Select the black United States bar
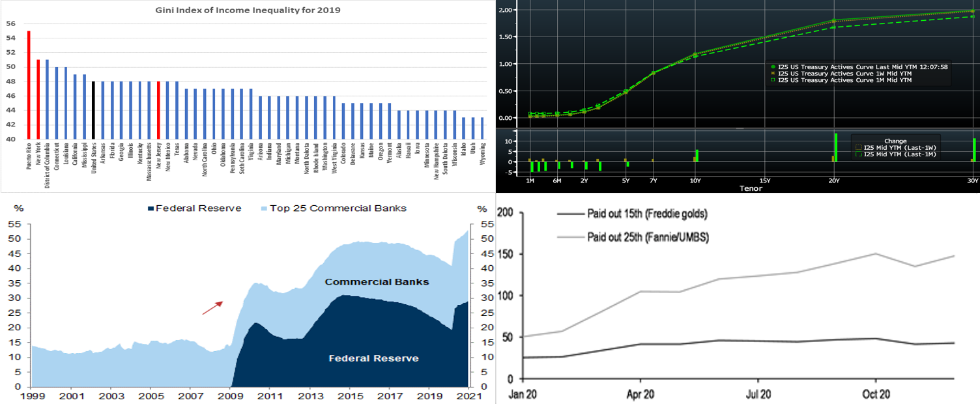The image size is (980, 413). pyautogui.click(x=93, y=110)
